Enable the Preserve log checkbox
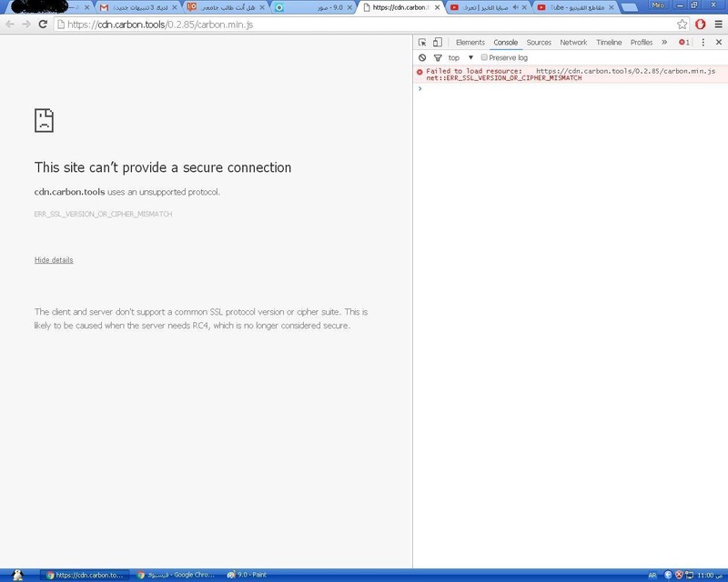728x582 pixels. tap(485, 57)
